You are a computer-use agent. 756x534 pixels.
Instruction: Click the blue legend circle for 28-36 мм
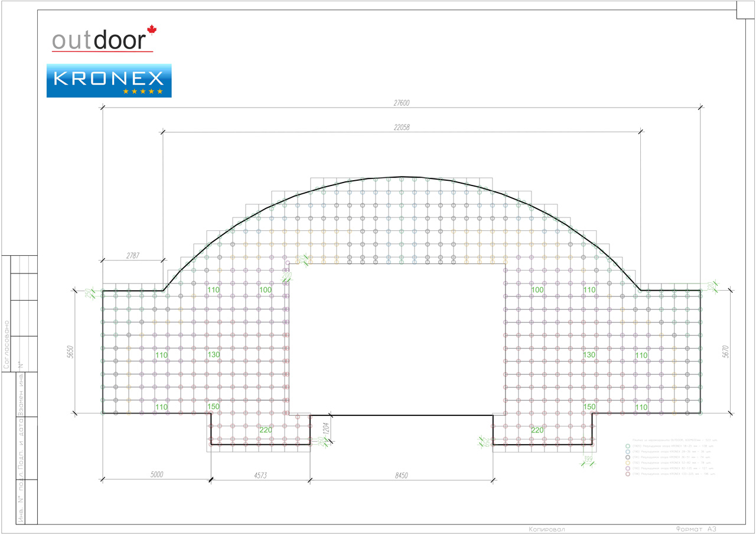tap(628, 452)
